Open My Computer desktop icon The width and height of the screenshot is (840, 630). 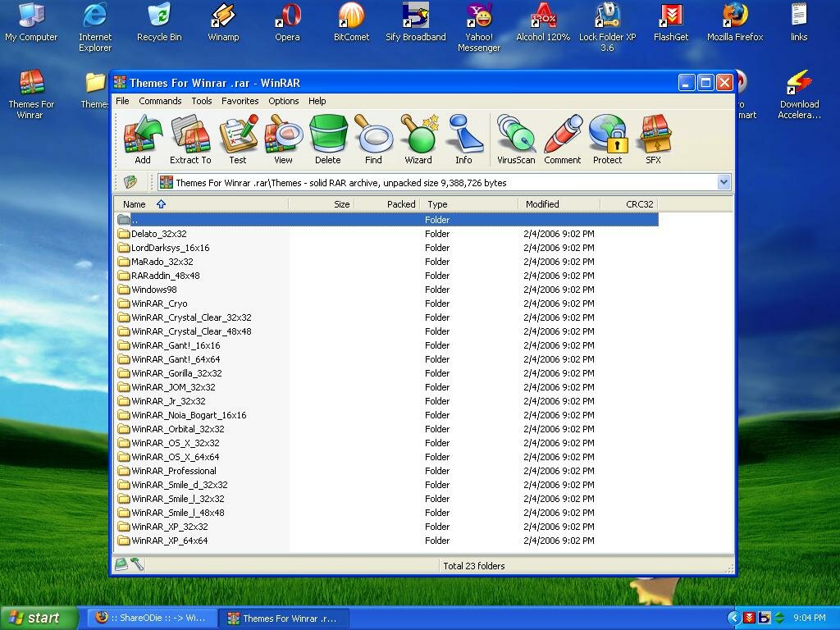coord(31,21)
